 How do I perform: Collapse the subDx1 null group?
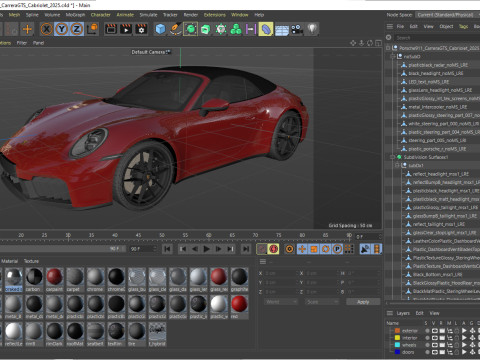pos(397,165)
